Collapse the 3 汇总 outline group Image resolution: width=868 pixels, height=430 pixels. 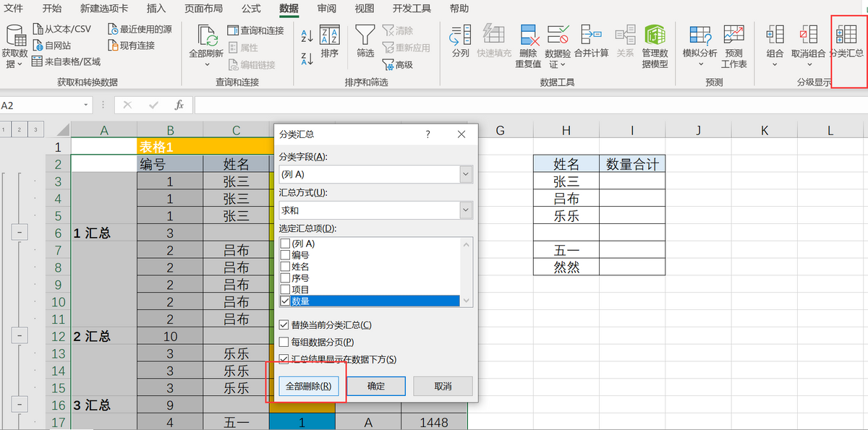[20, 404]
